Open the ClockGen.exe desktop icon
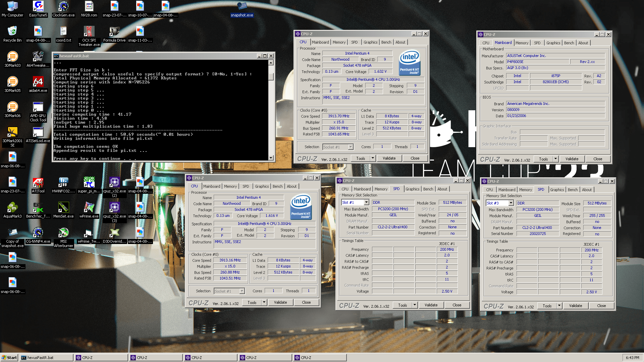 63,9
